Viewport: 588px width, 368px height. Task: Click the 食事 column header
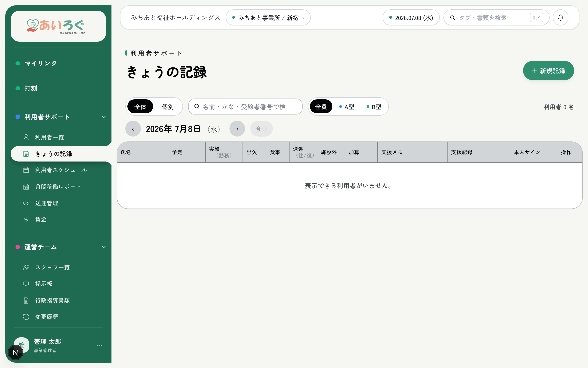pyautogui.click(x=277, y=152)
